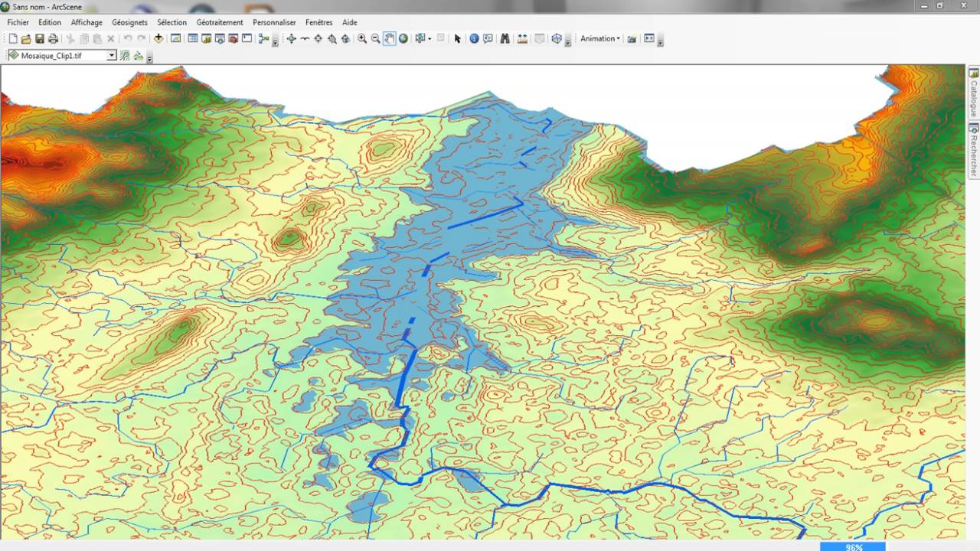
Task: Open the Catalogue side panel tab
Action: [974, 93]
